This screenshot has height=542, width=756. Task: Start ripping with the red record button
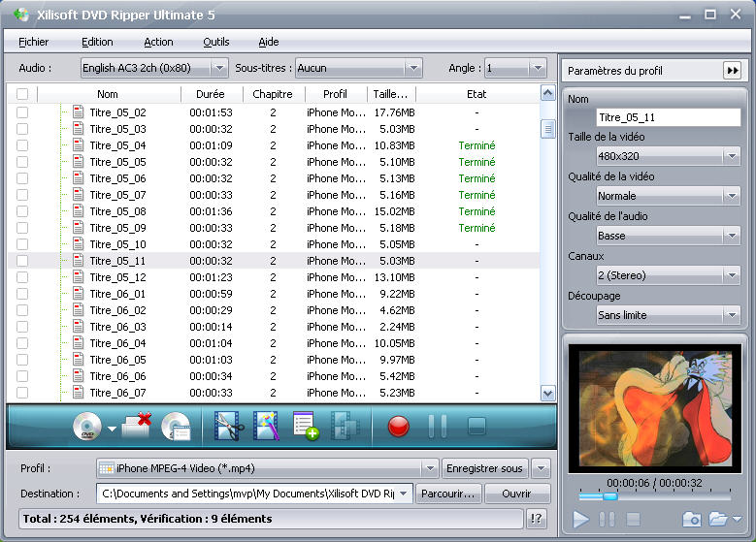(399, 427)
